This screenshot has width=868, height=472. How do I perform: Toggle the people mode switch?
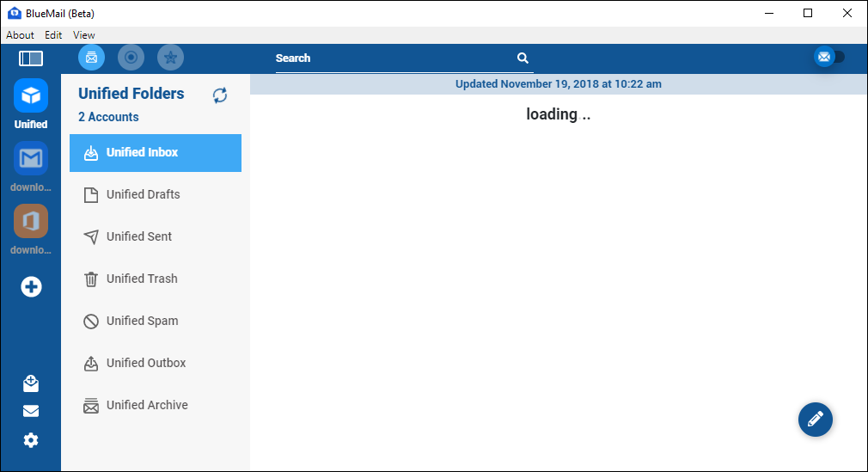[x=829, y=57]
